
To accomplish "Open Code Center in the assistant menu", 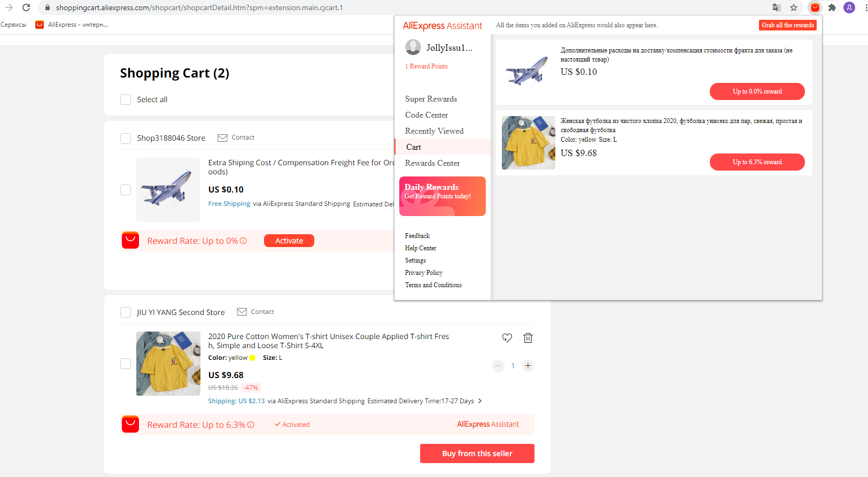I will (x=427, y=115).
